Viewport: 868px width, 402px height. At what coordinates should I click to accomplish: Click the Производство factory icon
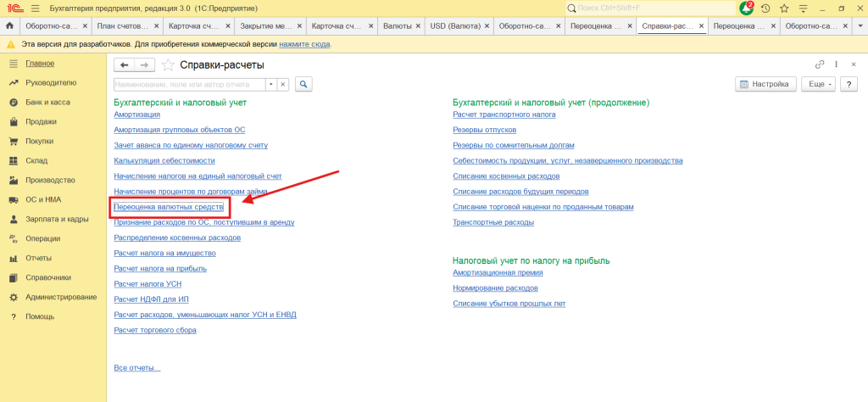14,180
